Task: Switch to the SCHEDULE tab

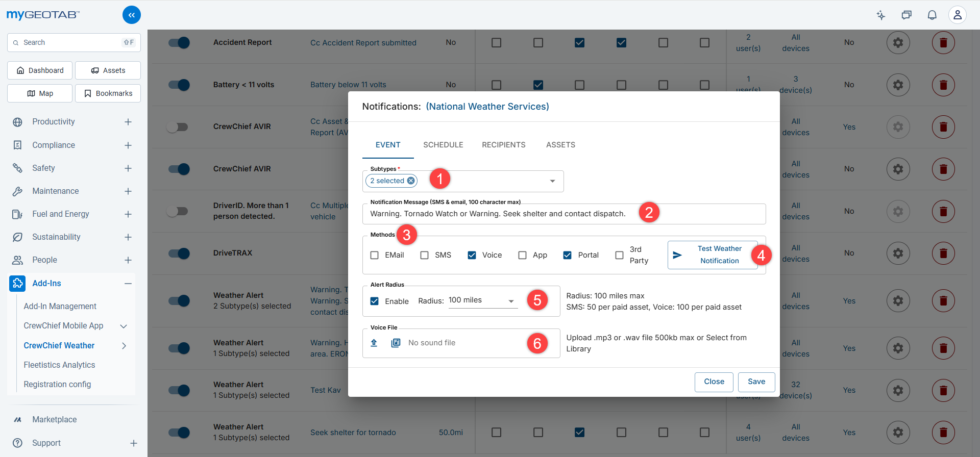Action: (x=443, y=145)
